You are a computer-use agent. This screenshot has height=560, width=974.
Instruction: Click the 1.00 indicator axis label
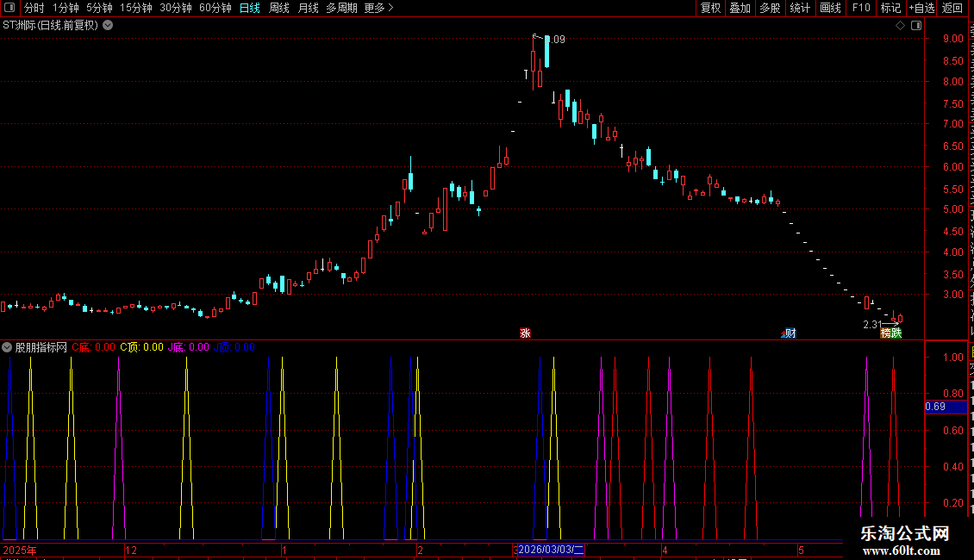point(952,357)
